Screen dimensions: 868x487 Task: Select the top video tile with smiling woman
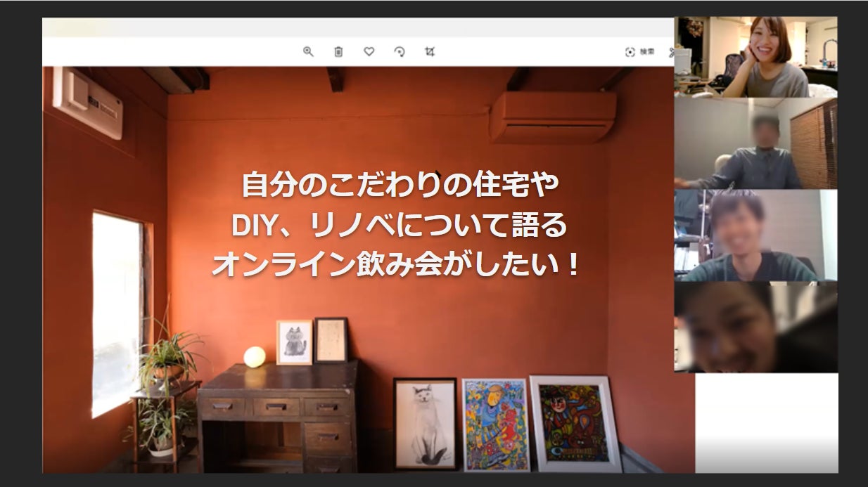(755, 57)
